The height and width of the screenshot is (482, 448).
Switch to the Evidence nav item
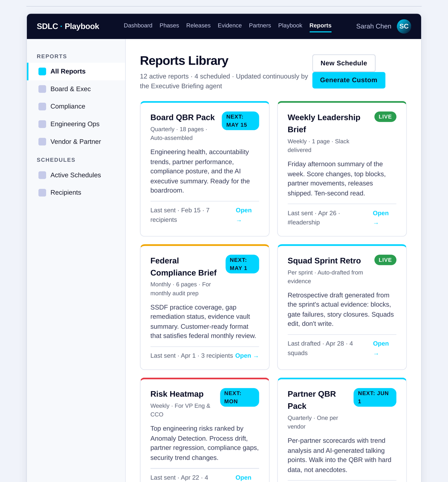(x=230, y=26)
